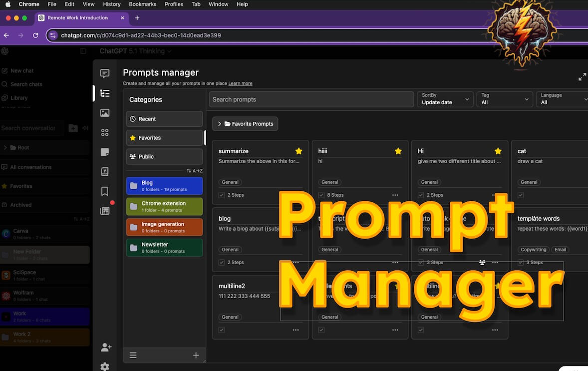The height and width of the screenshot is (371, 588).
Task: Go back in Chrome browser
Action: pos(6,35)
